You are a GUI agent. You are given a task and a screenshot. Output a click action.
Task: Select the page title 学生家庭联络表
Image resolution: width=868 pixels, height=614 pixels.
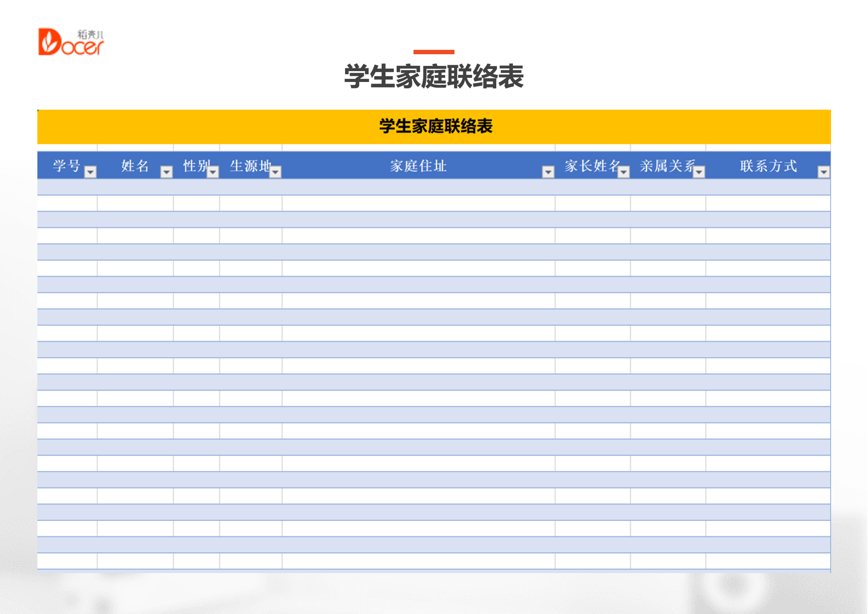click(x=434, y=74)
